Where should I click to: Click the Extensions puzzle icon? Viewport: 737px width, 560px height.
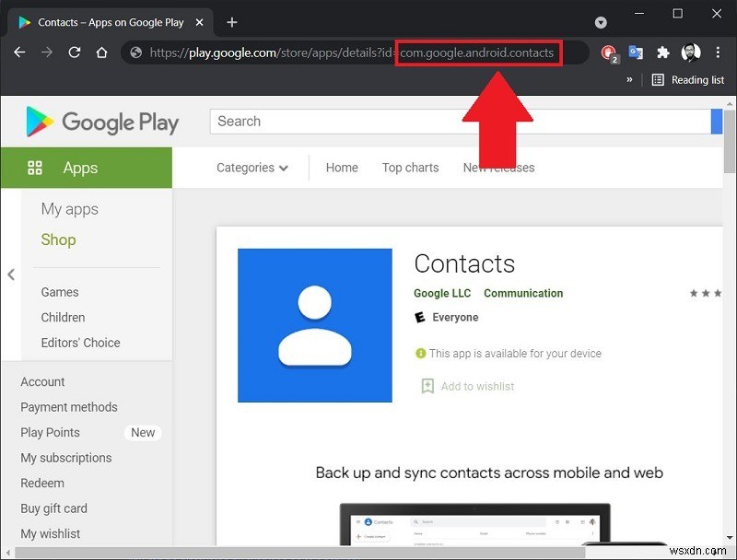pos(663,52)
